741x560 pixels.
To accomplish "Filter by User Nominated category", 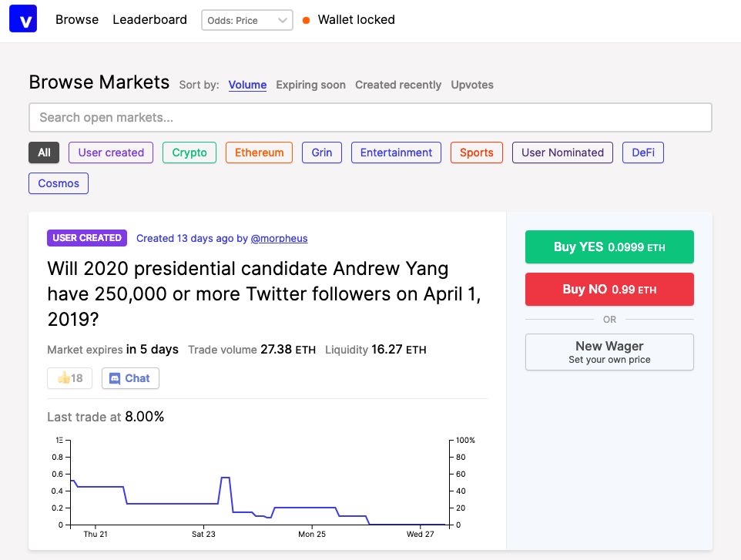I will (562, 153).
